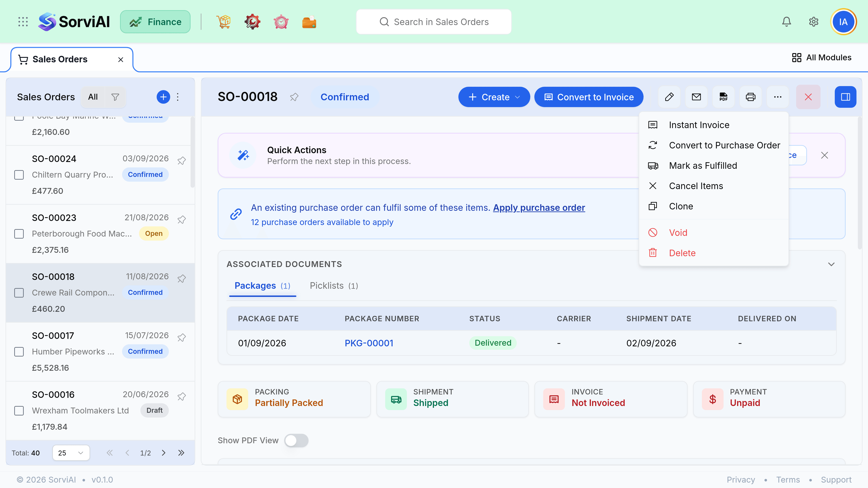Jump to the first page of orders

pos(109,453)
